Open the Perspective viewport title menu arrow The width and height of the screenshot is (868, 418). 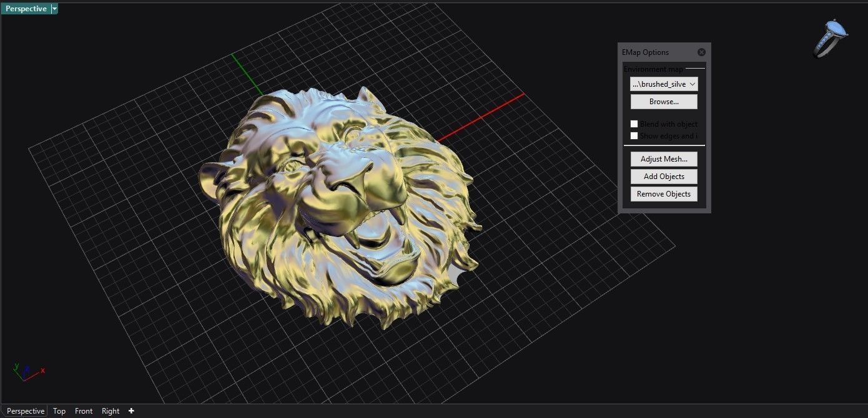(x=54, y=9)
